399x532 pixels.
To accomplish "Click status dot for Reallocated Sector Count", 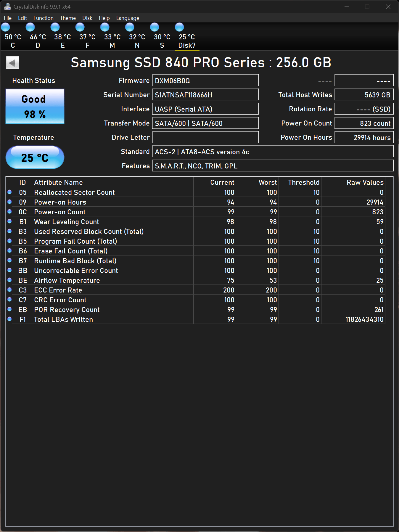I will coord(9,192).
